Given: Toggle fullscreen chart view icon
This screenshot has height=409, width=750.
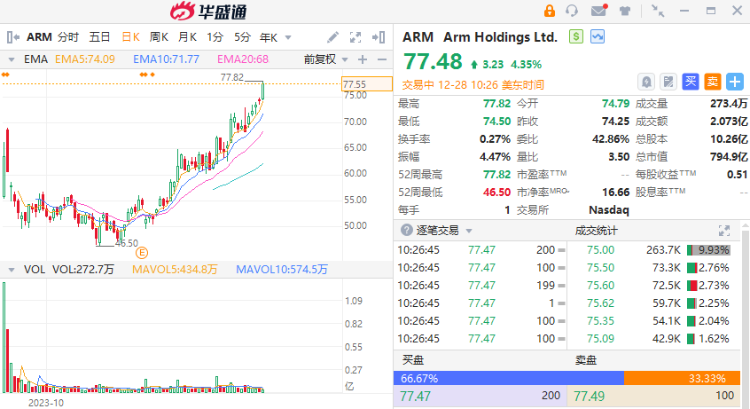Looking at the screenshot, I should (x=355, y=37).
